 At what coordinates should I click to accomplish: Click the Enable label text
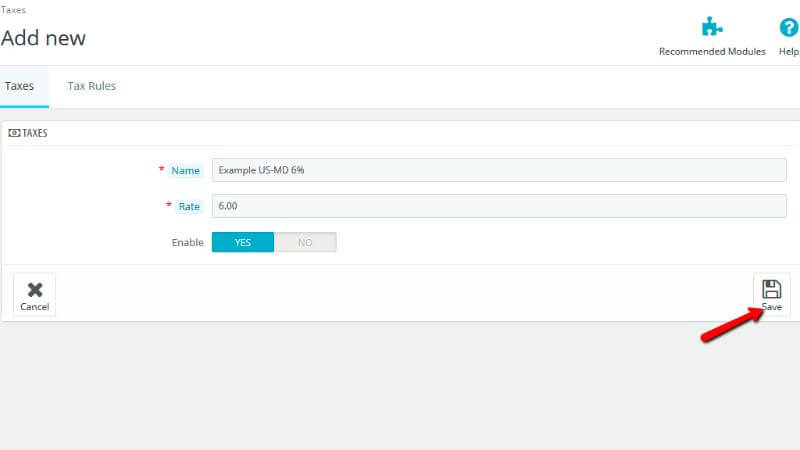pos(188,242)
